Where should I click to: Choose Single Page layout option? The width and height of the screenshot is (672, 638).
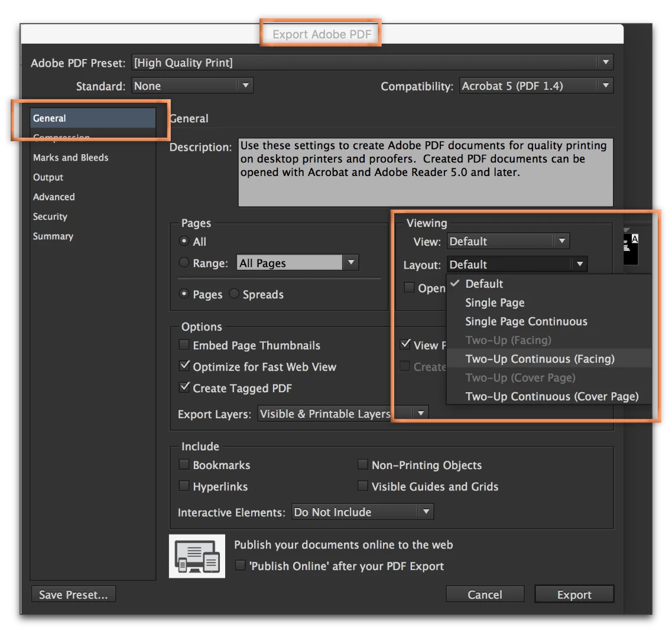[549, 302]
